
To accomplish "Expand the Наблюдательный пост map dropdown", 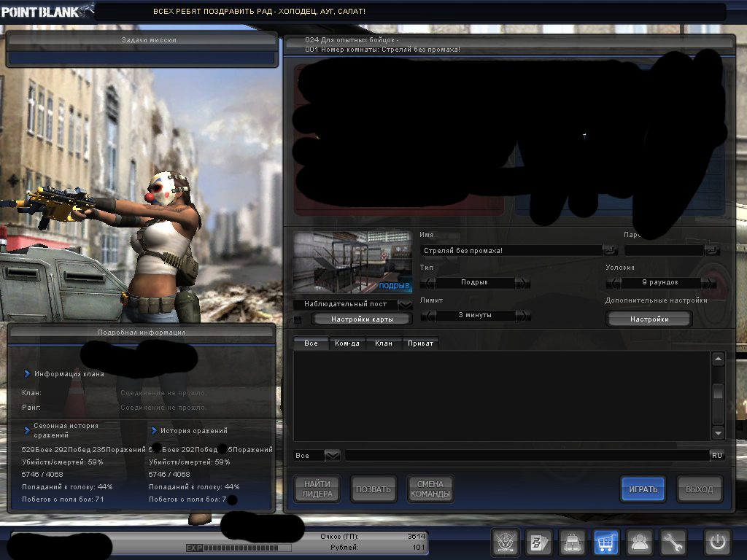I will pyautogui.click(x=405, y=304).
